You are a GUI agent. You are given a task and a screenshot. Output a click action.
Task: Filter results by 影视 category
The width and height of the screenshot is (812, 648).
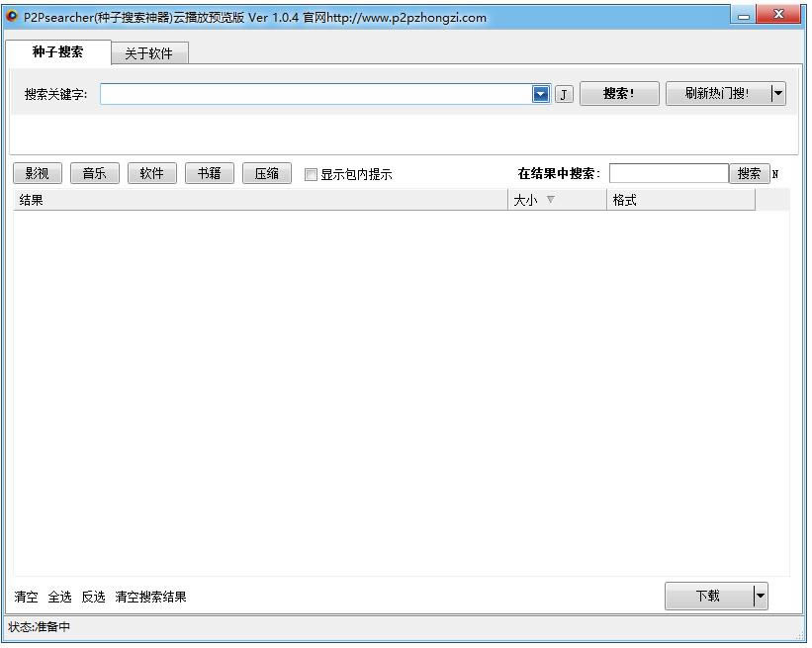point(38,174)
